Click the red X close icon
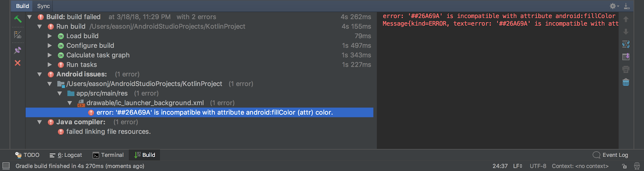The image size is (644, 171). tap(18, 63)
